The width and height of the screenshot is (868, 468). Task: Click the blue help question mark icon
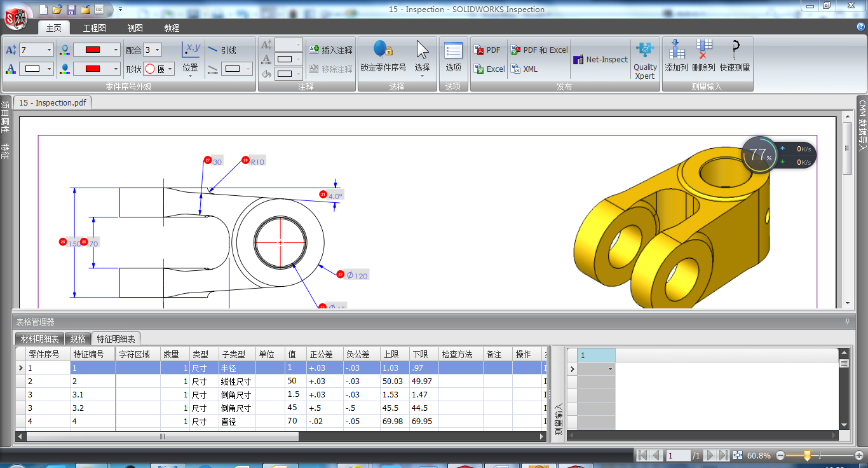pos(861,27)
